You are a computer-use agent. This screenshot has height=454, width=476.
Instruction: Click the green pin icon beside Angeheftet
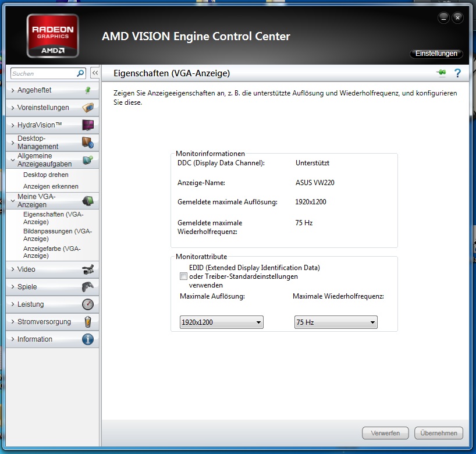pyautogui.click(x=88, y=90)
